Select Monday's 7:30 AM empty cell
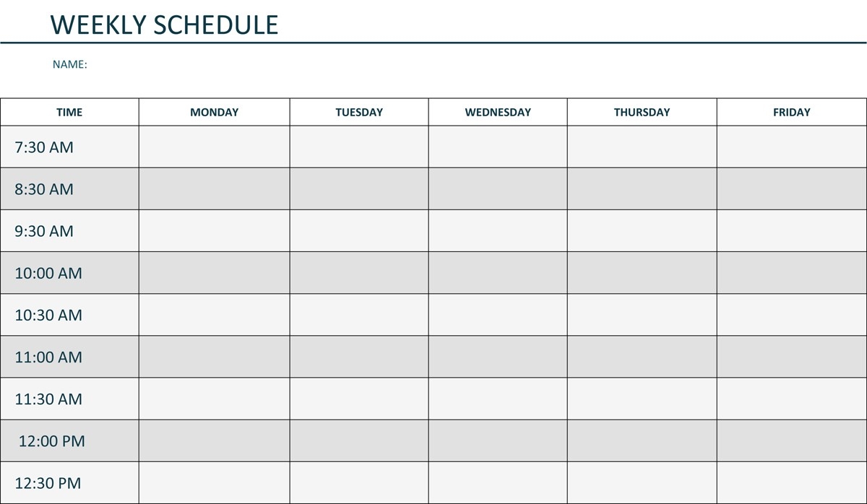 click(x=215, y=147)
